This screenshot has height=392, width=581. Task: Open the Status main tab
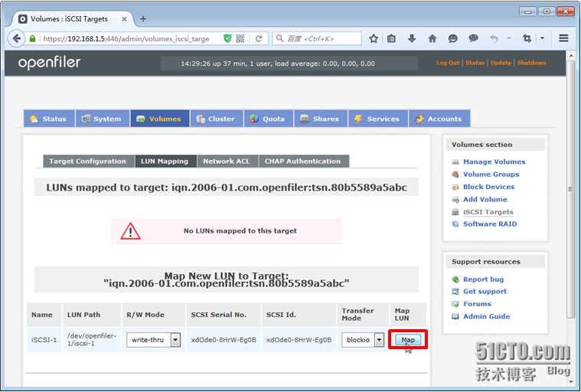coord(49,119)
